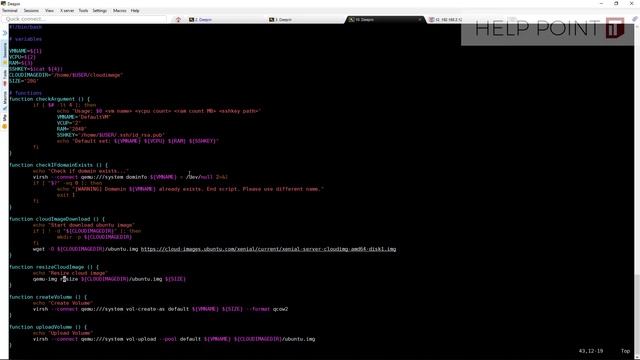Click the CLOUDIMAGEDIR variable assignment line
The width and height of the screenshot is (640, 360).
coord(66,75)
